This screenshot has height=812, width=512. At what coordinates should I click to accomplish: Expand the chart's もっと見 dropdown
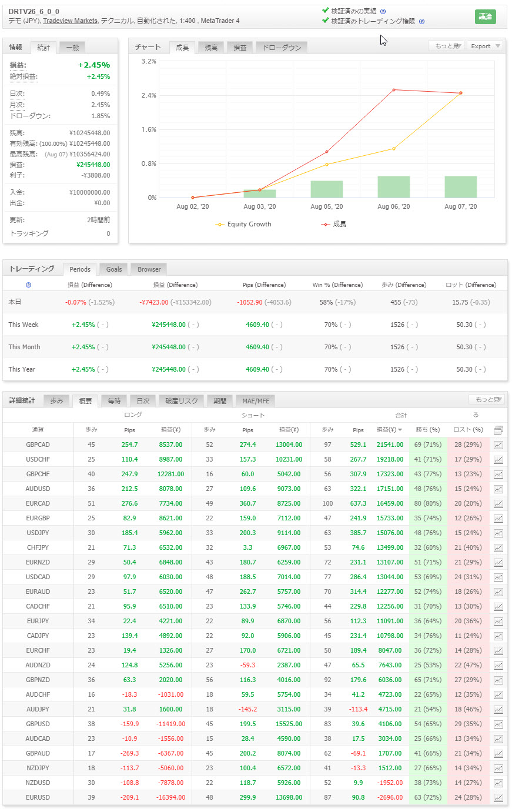(446, 46)
